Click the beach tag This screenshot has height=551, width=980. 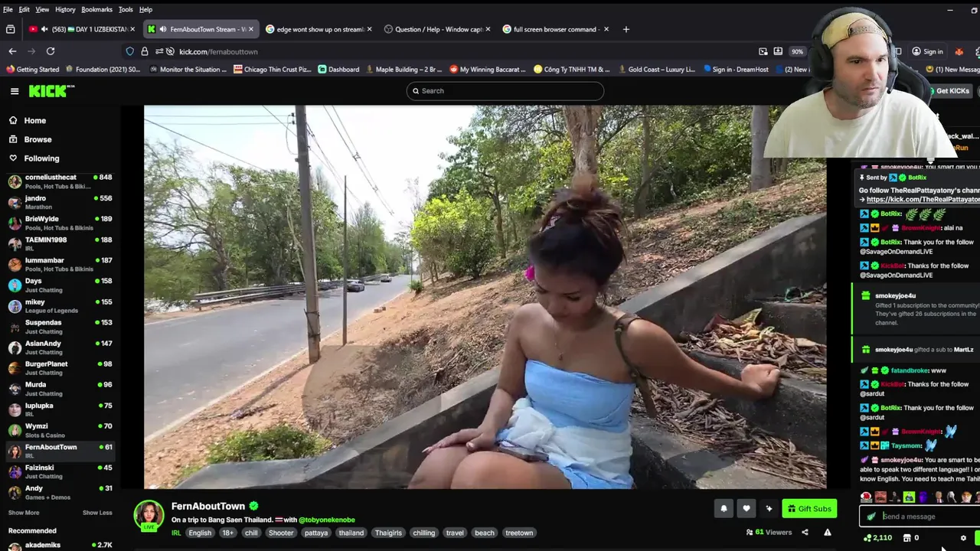tap(485, 533)
